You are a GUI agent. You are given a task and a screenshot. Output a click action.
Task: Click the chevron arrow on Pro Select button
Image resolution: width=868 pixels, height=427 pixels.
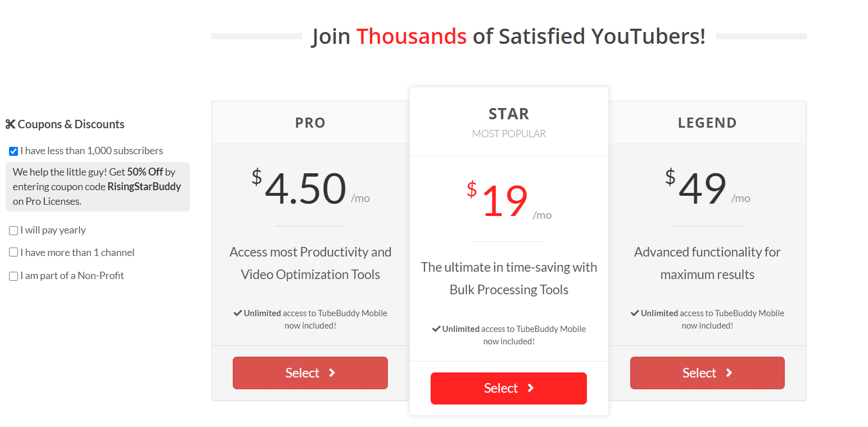coord(332,372)
